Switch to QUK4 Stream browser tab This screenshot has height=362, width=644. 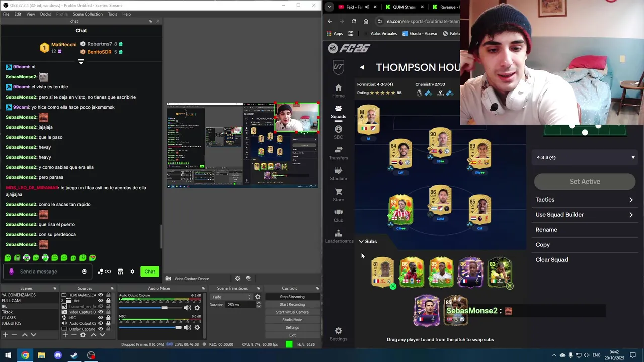[x=404, y=7]
